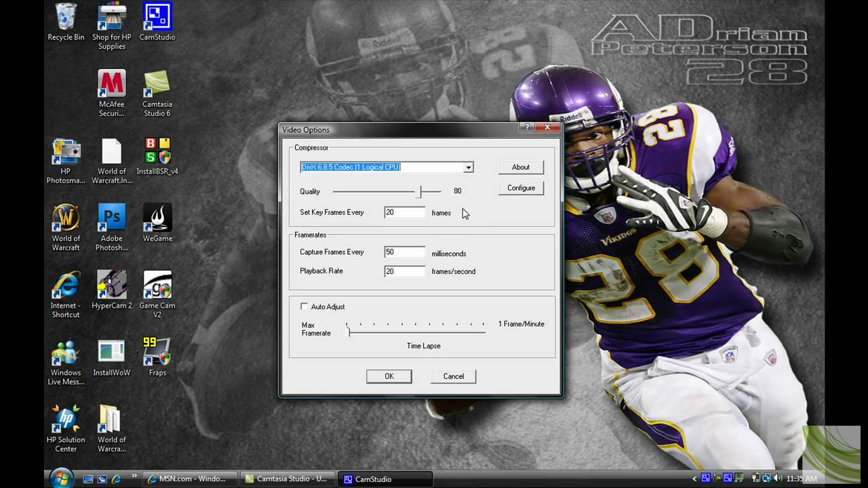Click the power plug battery tray icon
Image resolution: width=868 pixels, height=488 pixels.
click(x=756, y=479)
